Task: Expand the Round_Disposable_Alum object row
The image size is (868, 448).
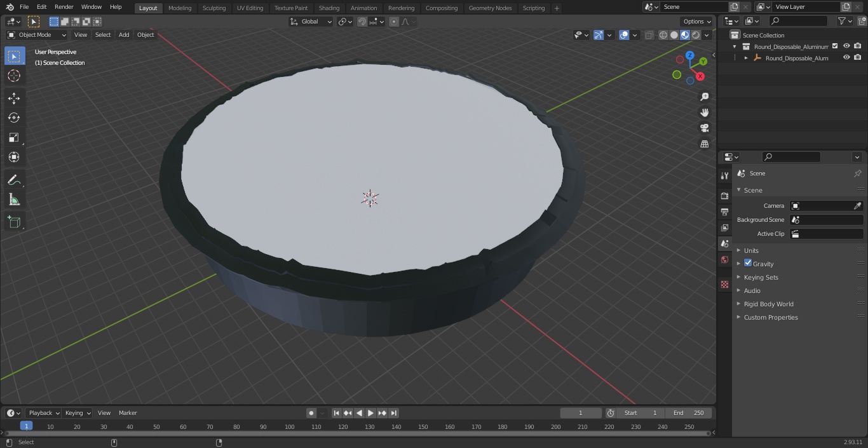Action: [746, 58]
